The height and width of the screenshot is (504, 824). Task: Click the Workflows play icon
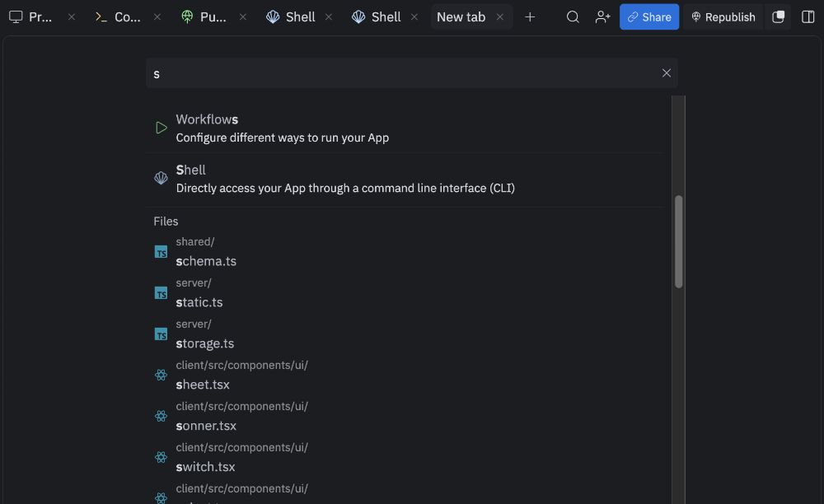(162, 128)
